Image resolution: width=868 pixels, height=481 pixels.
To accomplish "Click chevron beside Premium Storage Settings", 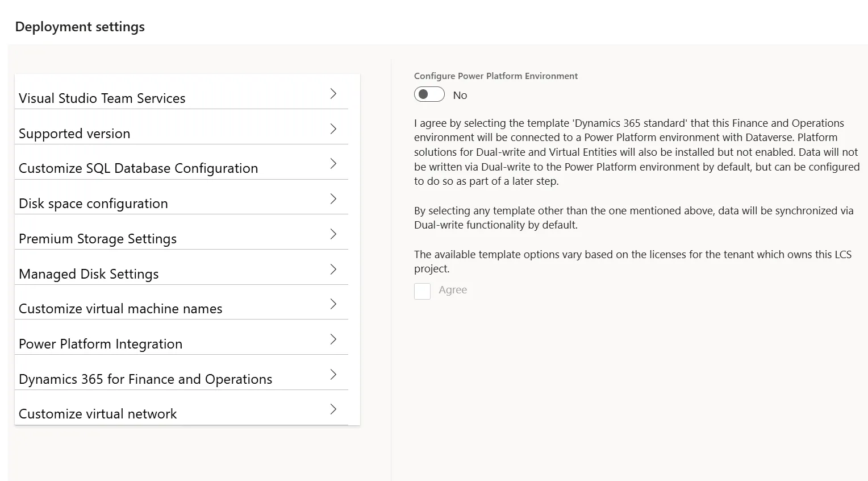I will pyautogui.click(x=333, y=234).
